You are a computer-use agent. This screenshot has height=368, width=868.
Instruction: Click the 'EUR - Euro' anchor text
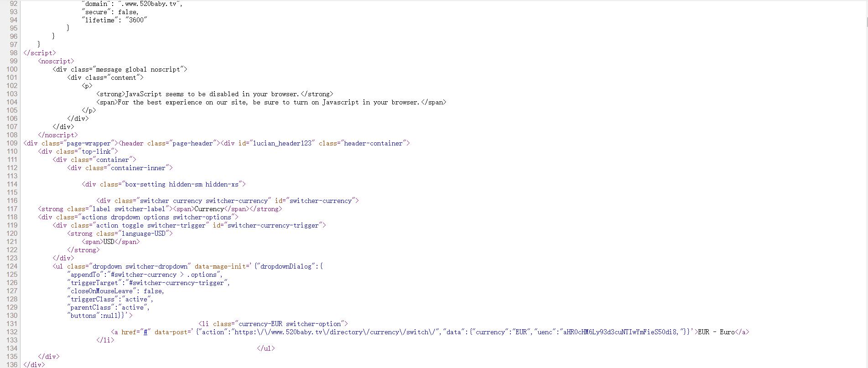tap(717, 332)
